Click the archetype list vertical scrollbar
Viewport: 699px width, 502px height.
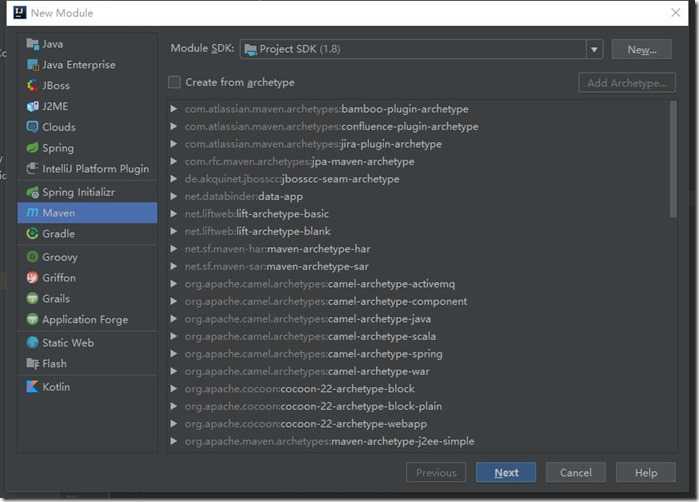coord(673,160)
